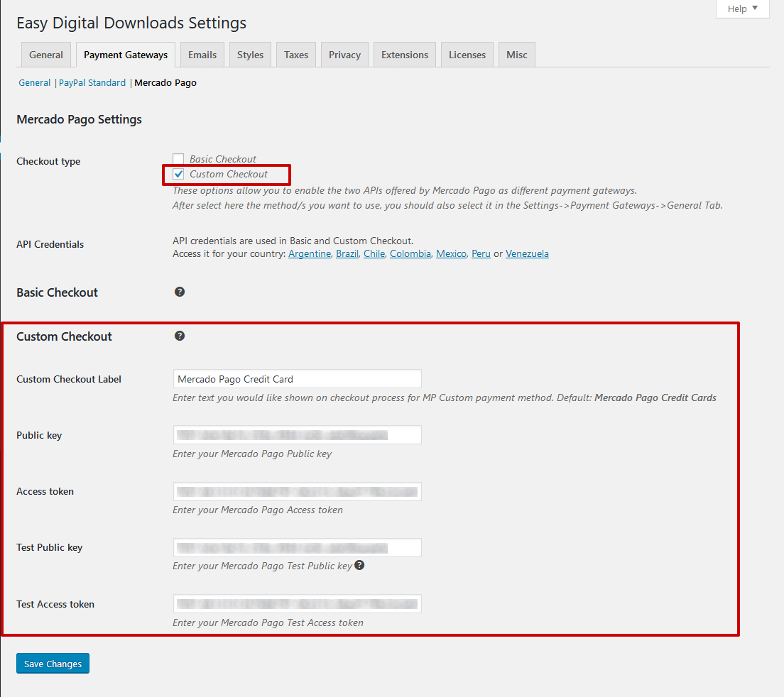Viewport: 784px width, 697px height.
Task: Open the Chile credentials link
Action: coord(374,254)
